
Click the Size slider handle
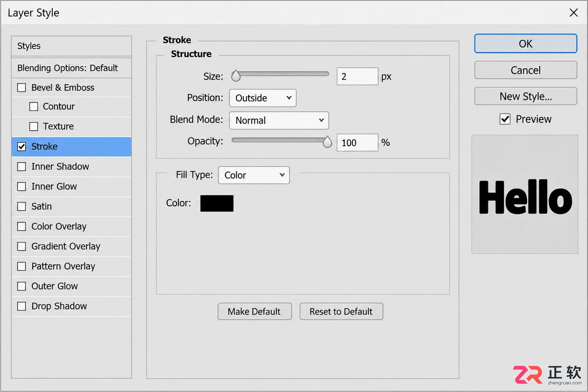[x=236, y=76]
